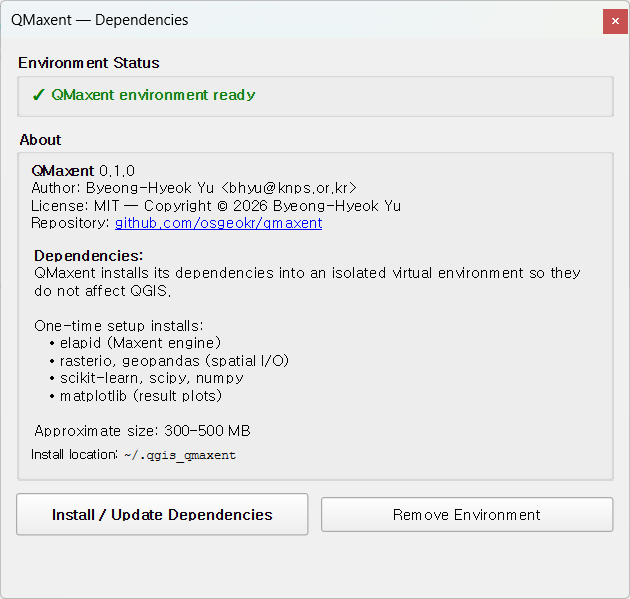
Task: Click the 'Environment Status' heading
Action: tap(89, 63)
